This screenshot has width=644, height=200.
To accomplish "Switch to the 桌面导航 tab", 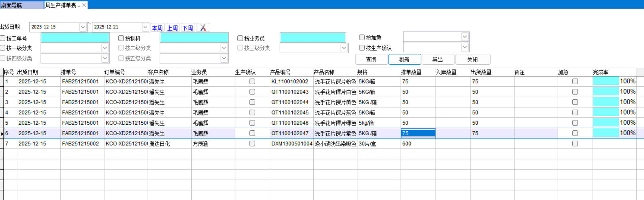I will coord(22,5).
